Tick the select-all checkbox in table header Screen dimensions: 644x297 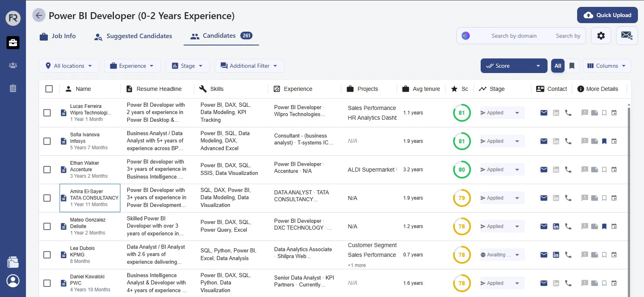(x=49, y=89)
